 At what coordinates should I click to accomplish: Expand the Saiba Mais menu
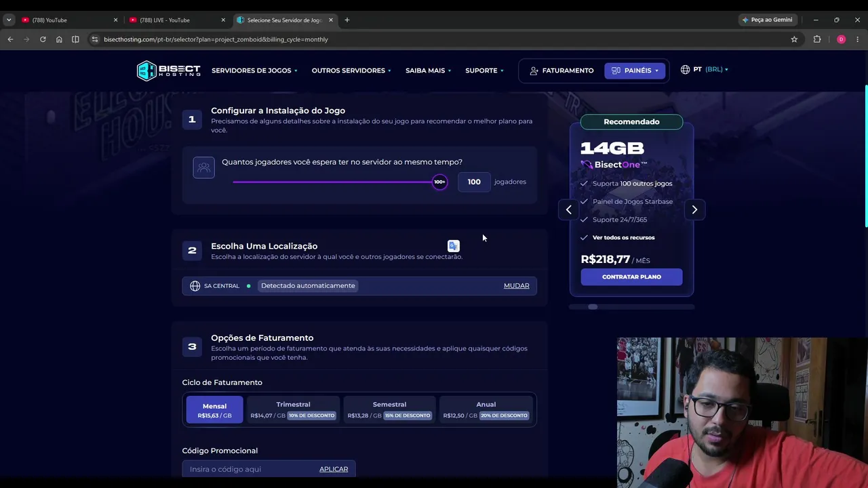coord(428,70)
